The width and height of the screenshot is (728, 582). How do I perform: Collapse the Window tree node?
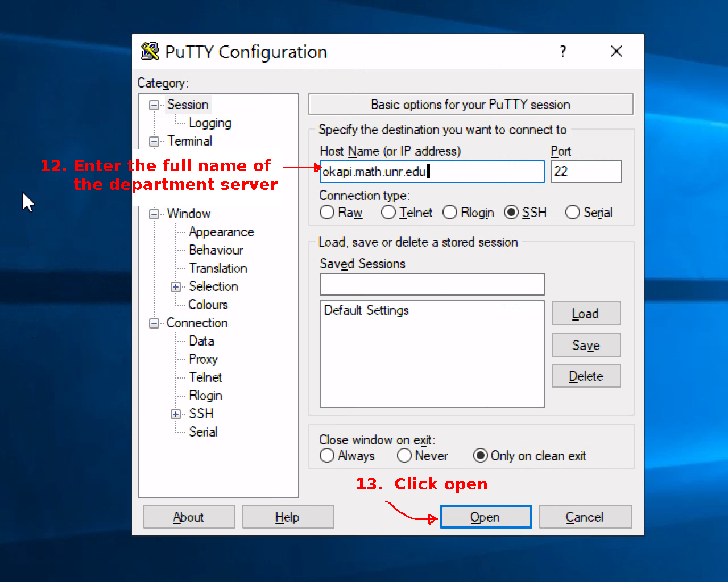(154, 214)
